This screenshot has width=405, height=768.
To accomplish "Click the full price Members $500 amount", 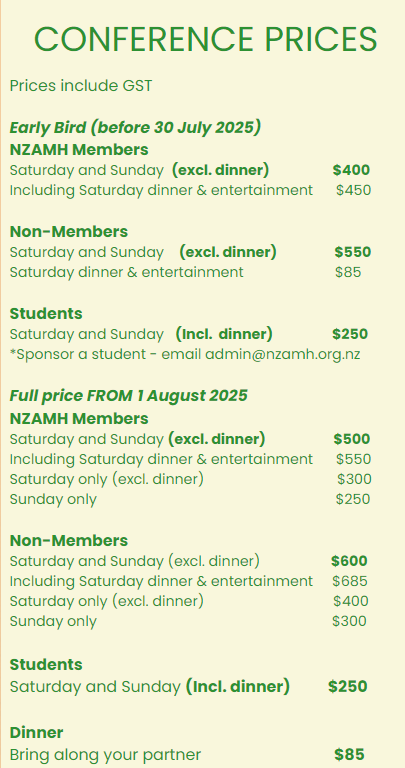I will pos(352,439).
